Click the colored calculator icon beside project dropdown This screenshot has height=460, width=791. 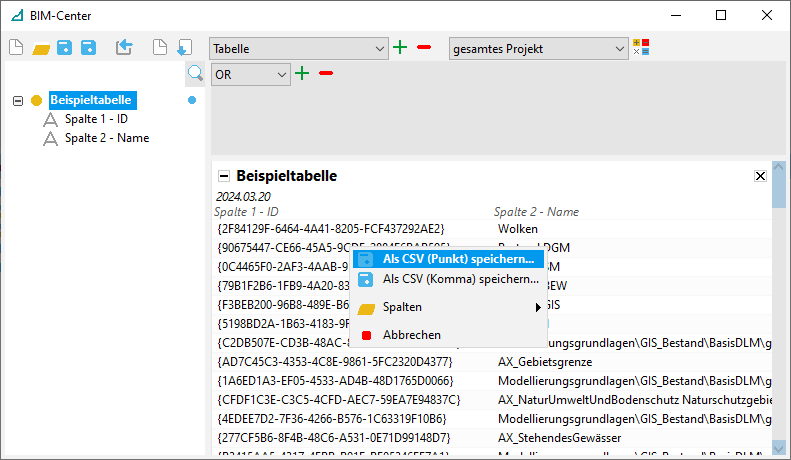click(641, 47)
